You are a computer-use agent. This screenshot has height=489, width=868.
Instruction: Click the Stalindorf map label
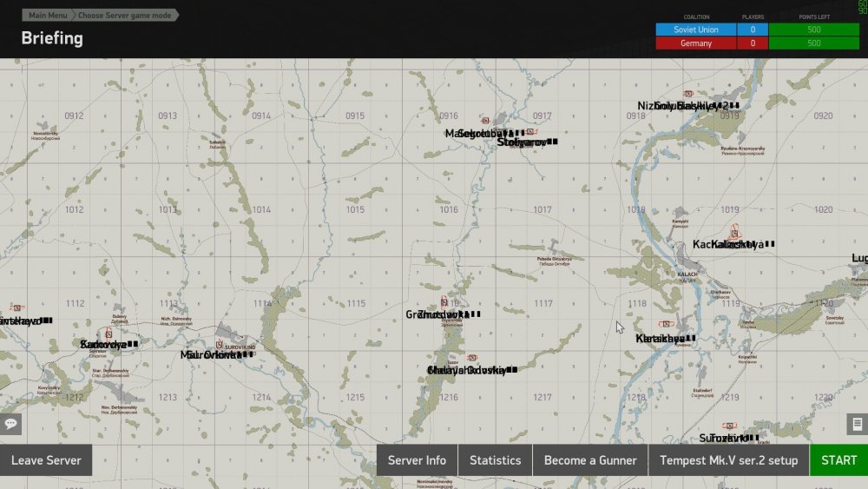702,391
